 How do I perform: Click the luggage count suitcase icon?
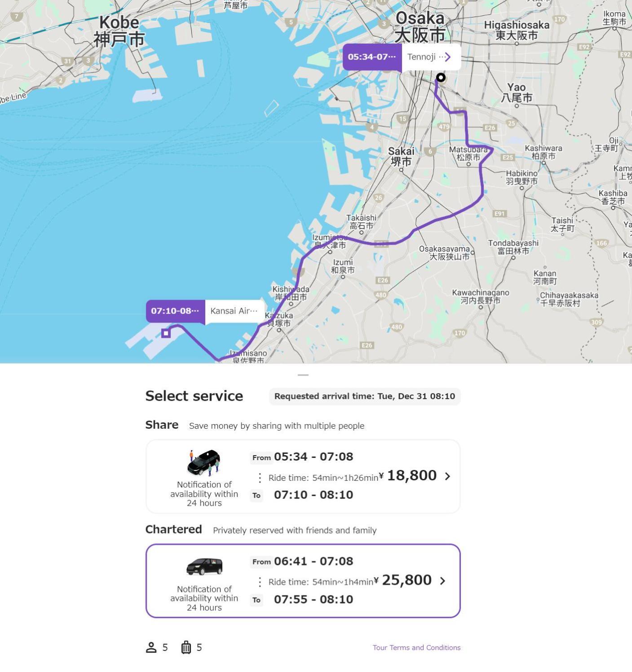tap(186, 647)
